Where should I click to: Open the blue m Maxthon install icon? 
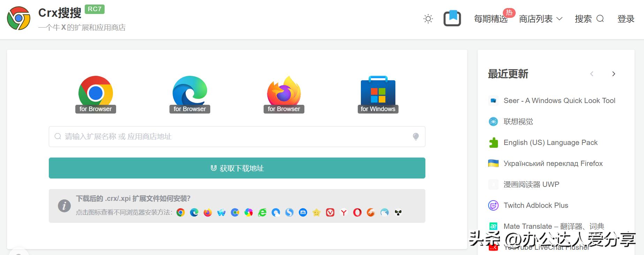click(303, 212)
